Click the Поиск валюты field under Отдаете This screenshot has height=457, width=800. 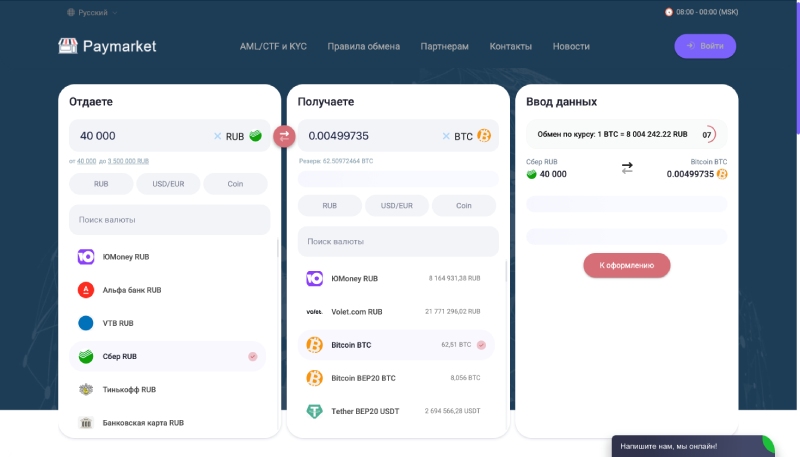point(169,220)
